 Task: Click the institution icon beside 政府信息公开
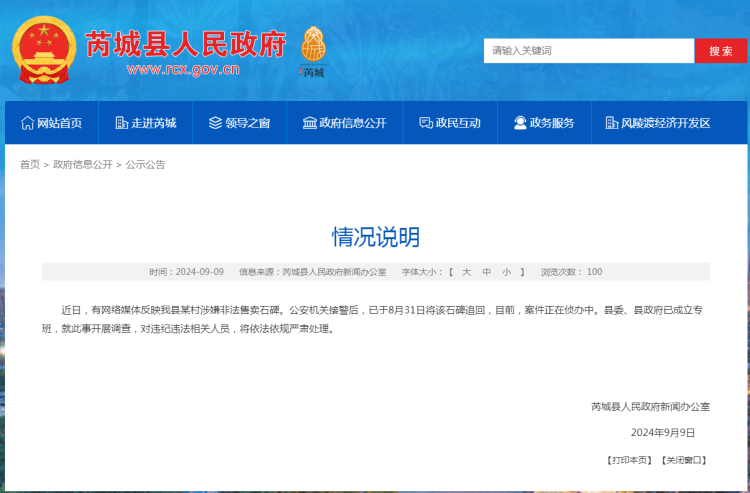coord(309,123)
